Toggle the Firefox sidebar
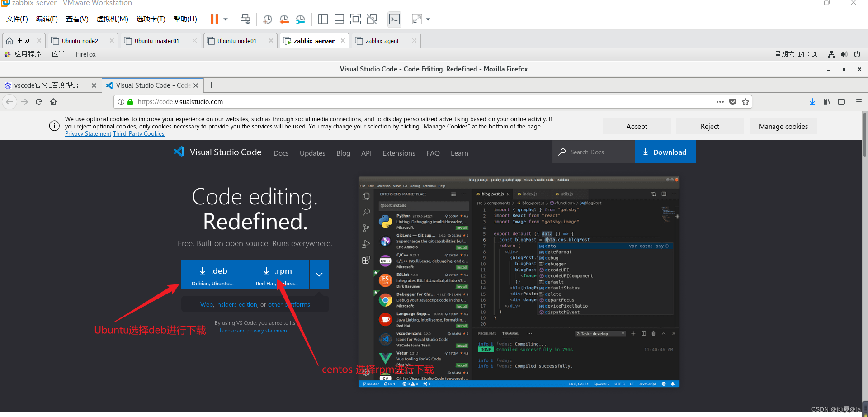This screenshot has height=417, width=868. coord(841,102)
